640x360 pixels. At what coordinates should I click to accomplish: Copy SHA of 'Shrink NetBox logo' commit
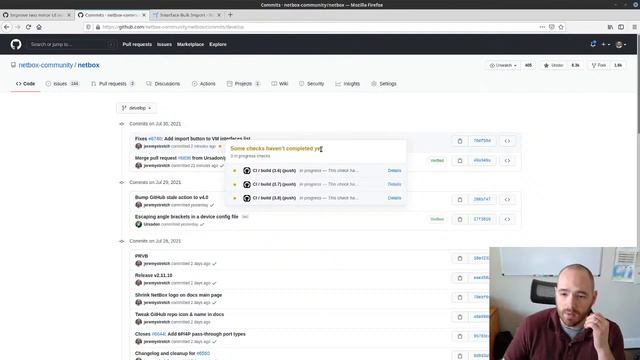[460, 298]
